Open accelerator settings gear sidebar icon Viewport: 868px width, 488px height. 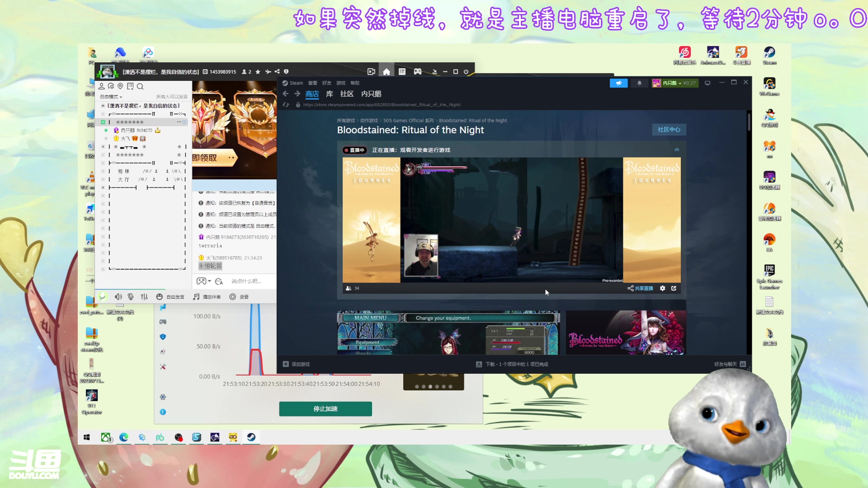click(x=163, y=397)
